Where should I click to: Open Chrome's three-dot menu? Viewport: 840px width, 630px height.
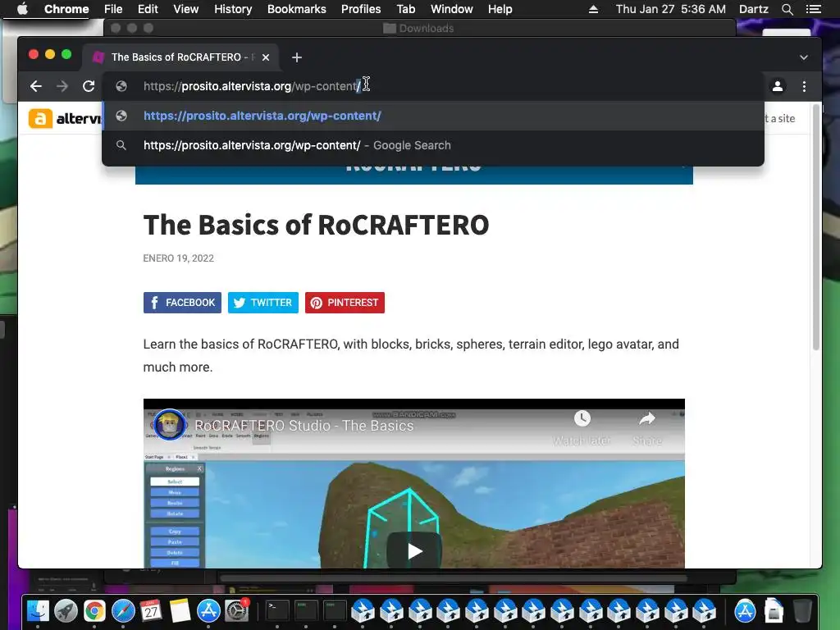804,86
